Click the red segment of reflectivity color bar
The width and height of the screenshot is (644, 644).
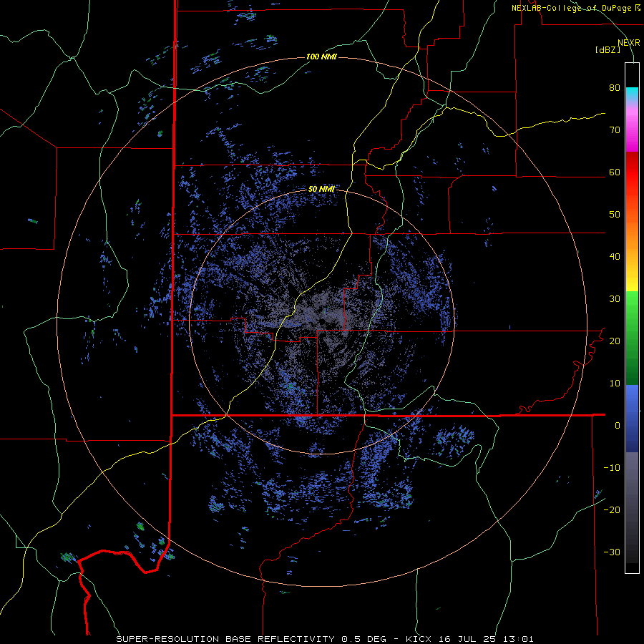click(632, 172)
